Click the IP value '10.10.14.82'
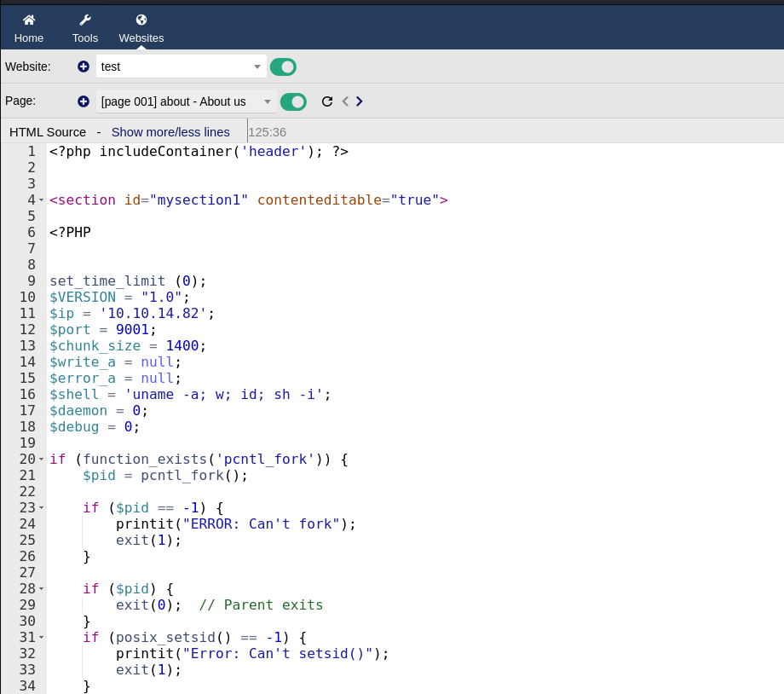 153,313
